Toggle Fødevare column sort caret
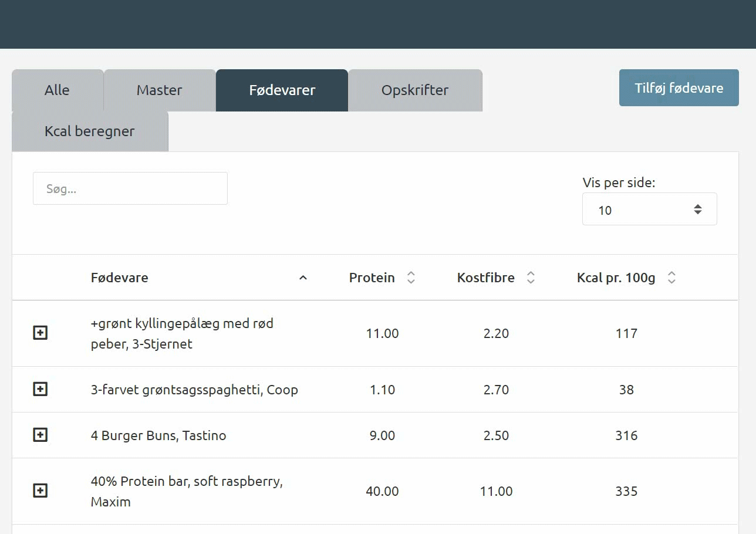 coord(303,278)
